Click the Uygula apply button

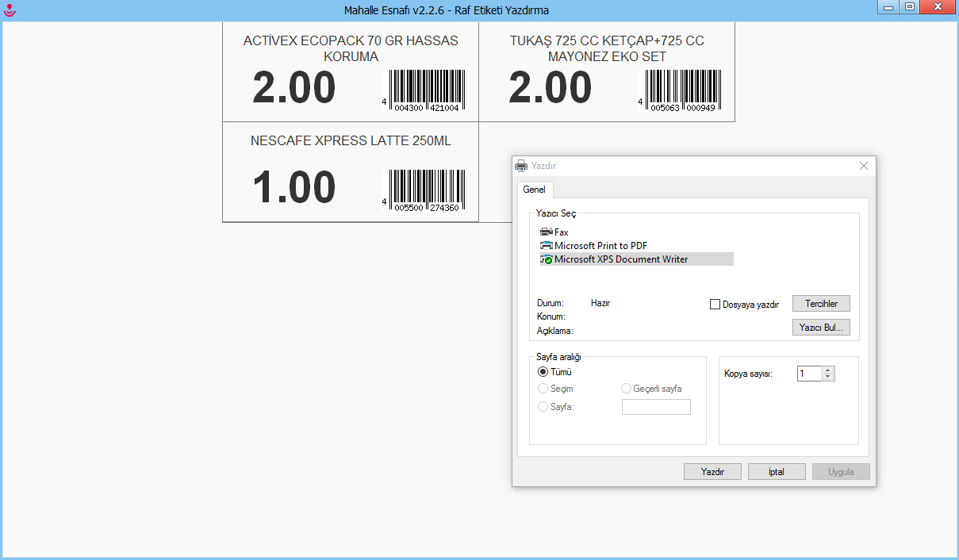point(841,472)
